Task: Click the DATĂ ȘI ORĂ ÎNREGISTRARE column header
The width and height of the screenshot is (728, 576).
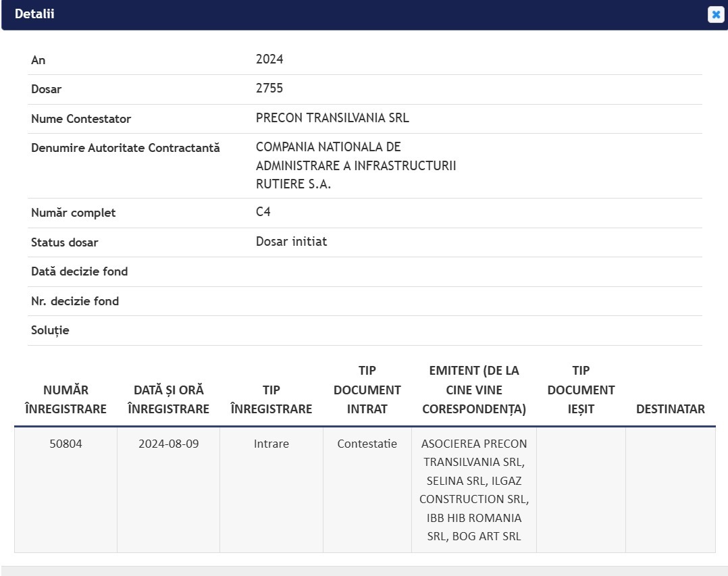Action: pos(169,399)
